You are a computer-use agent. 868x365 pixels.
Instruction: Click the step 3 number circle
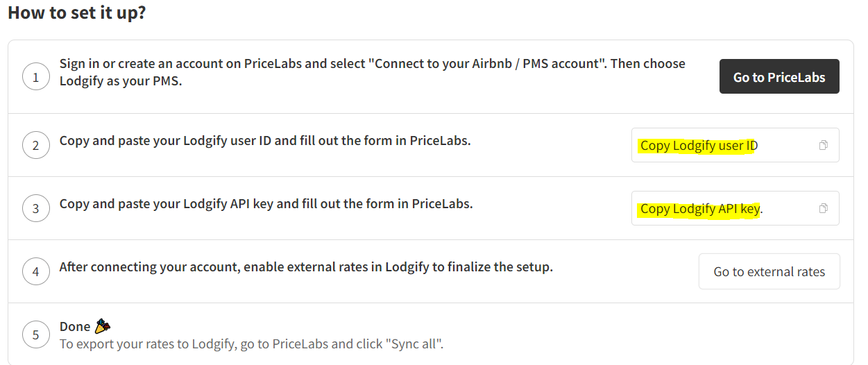(36, 208)
